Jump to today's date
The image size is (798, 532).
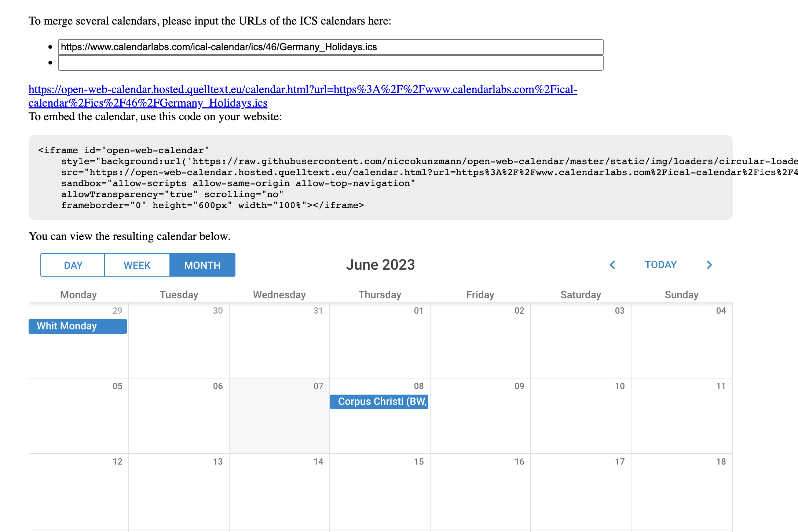point(660,265)
